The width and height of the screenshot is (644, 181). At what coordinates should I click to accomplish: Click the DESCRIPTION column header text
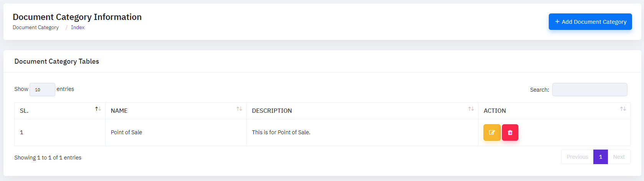point(272,111)
